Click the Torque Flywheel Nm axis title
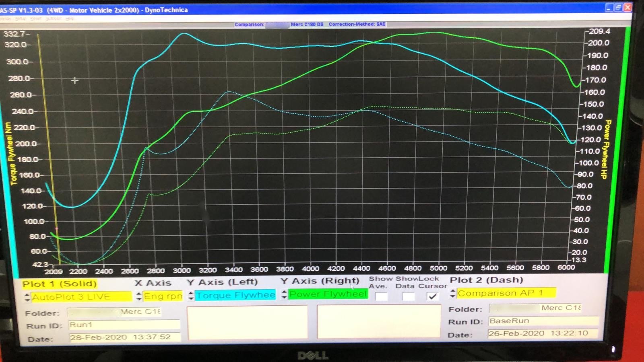The height and width of the screenshot is (362, 644). point(12,153)
